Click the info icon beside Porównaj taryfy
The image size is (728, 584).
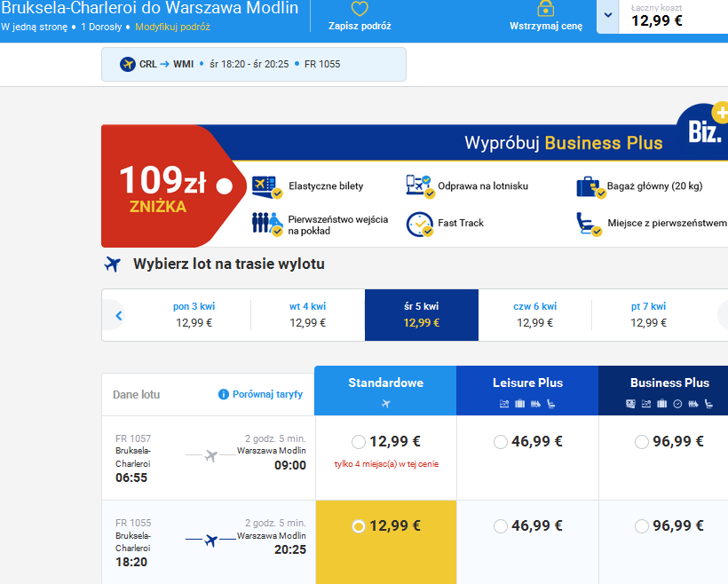coord(224,395)
